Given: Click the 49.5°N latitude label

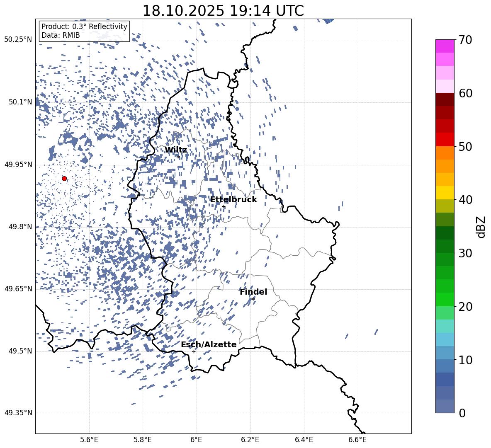Looking at the screenshot, I should tap(20, 351).
